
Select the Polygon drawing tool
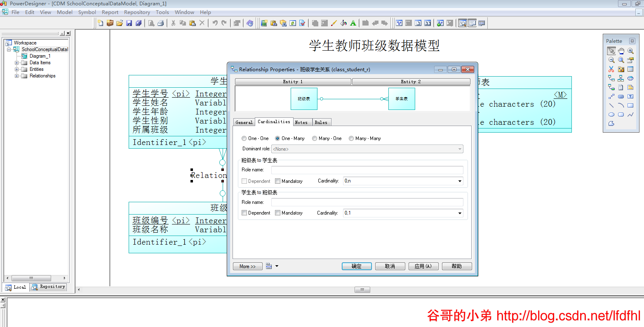611,124
